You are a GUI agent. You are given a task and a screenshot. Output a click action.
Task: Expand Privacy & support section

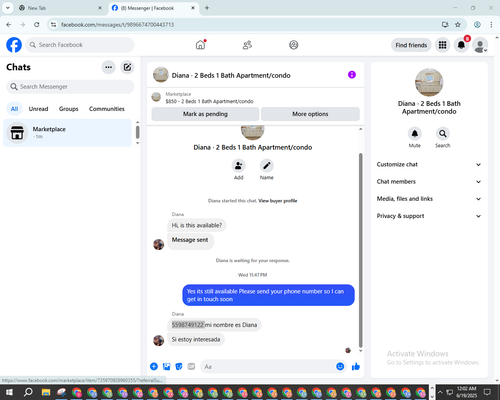click(429, 216)
